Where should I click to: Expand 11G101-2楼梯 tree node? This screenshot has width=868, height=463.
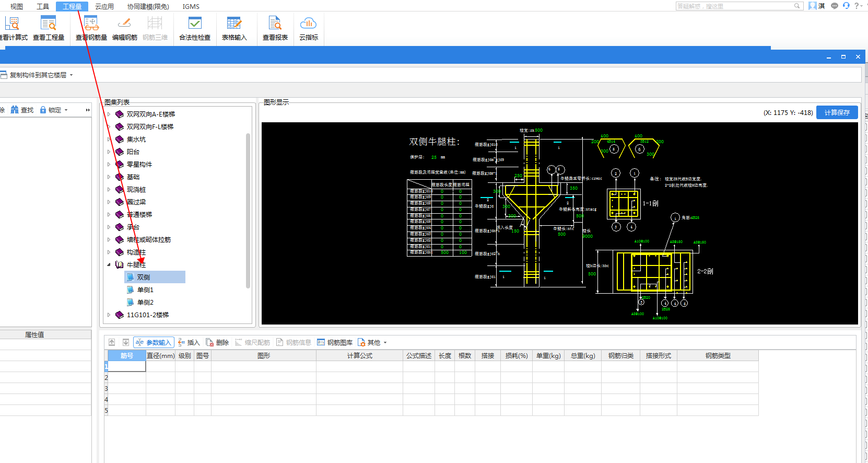coord(109,315)
